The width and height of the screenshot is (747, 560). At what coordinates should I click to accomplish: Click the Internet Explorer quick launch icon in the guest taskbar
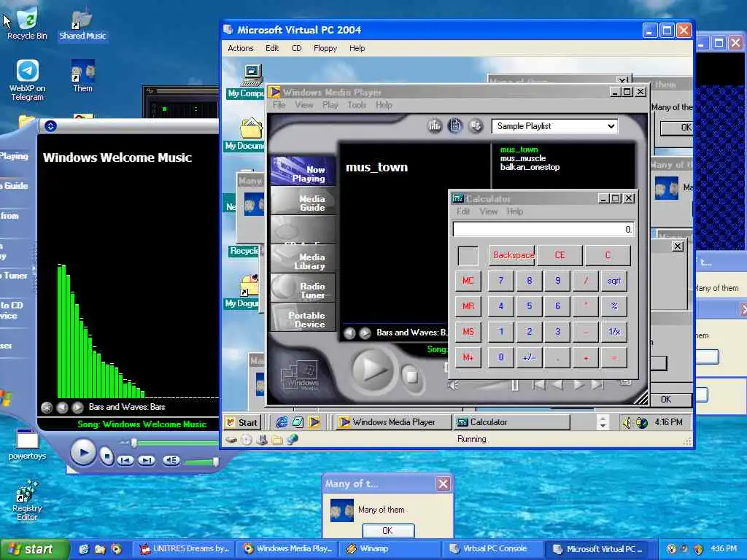point(282,422)
